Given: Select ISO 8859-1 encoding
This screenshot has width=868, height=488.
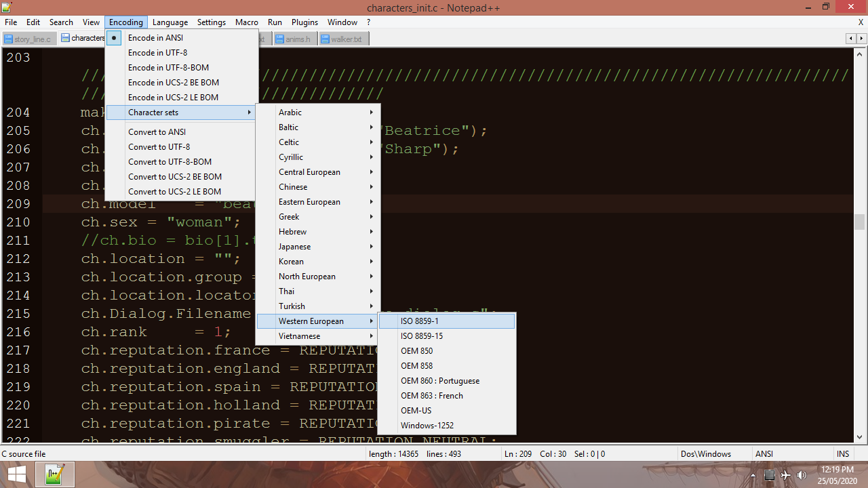Looking at the screenshot, I should tap(447, 321).
